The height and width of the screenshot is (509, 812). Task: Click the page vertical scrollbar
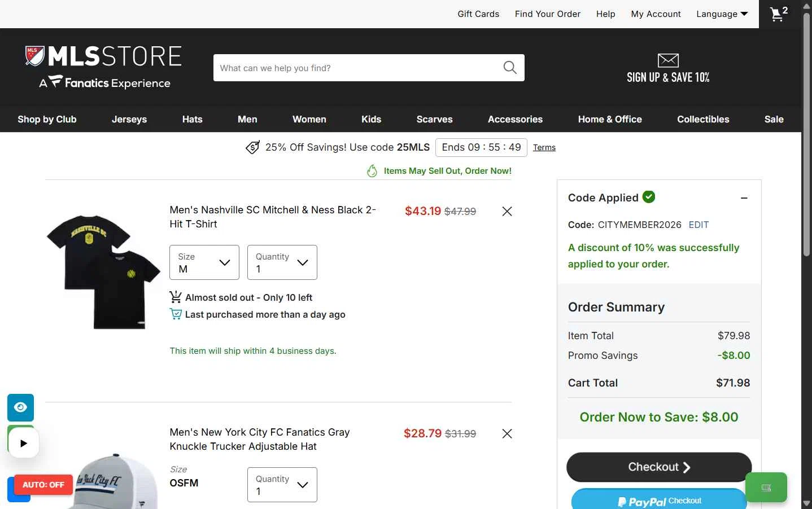[806, 134]
